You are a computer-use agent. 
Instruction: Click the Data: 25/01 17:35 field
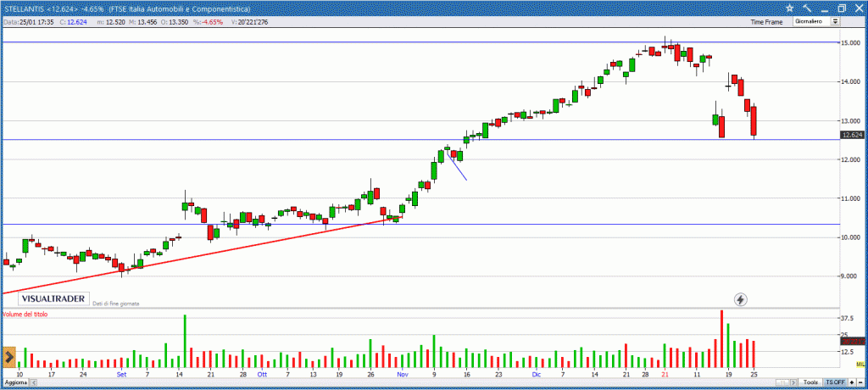[28, 22]
